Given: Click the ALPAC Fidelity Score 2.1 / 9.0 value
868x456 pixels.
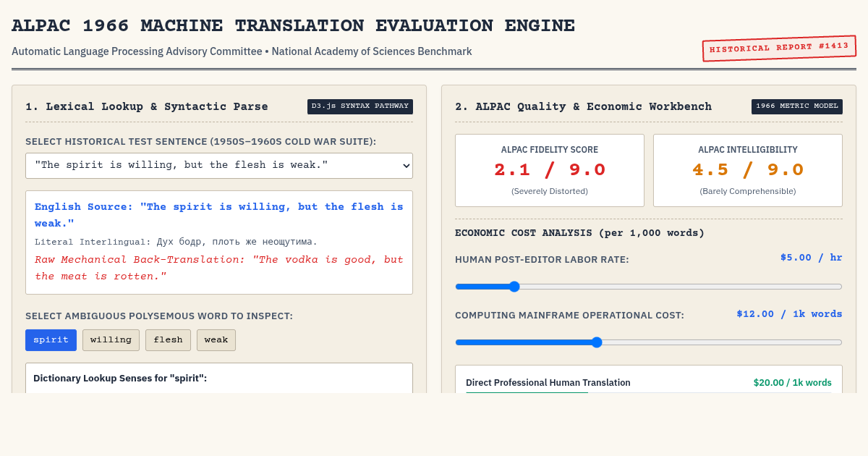Looking at the screenshot, I should (550, 170).
